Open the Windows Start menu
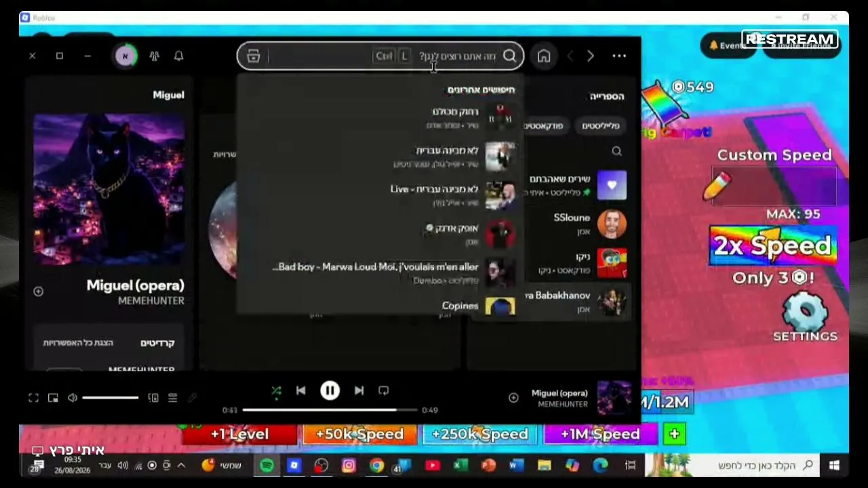Viewport: 868px width, 488px height. coord(834,466)
